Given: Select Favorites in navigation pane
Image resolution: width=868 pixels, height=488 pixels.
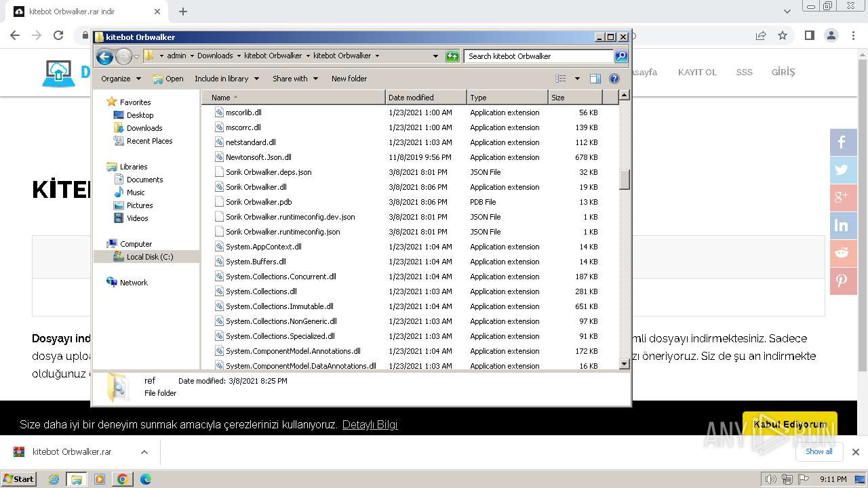Looking at the screenshot, I should (135, 102).
